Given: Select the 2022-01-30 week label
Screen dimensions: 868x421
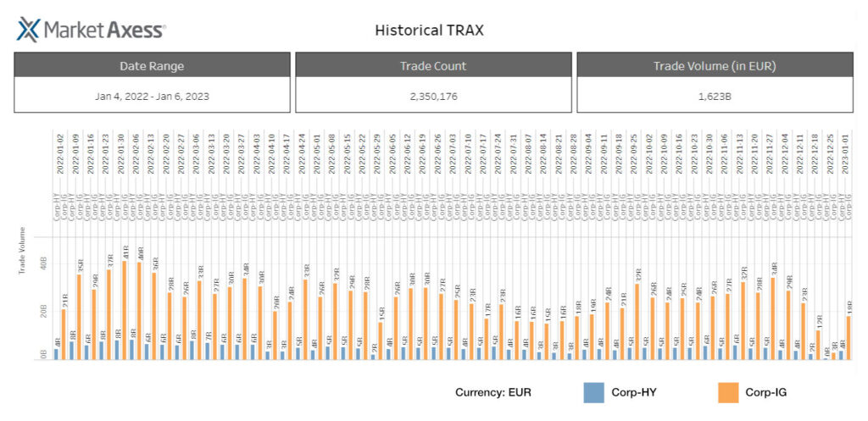Looking at the screenshot, I should coord(121,153).
